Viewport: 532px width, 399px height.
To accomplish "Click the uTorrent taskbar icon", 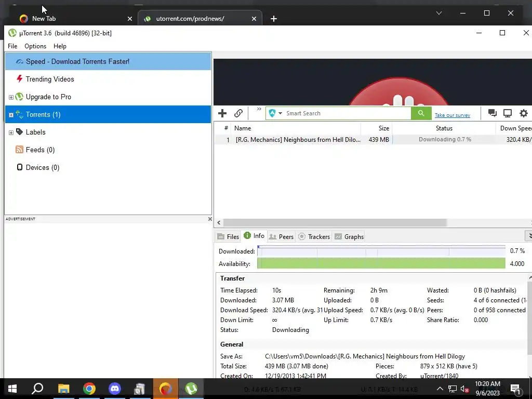I will point(191,389).
